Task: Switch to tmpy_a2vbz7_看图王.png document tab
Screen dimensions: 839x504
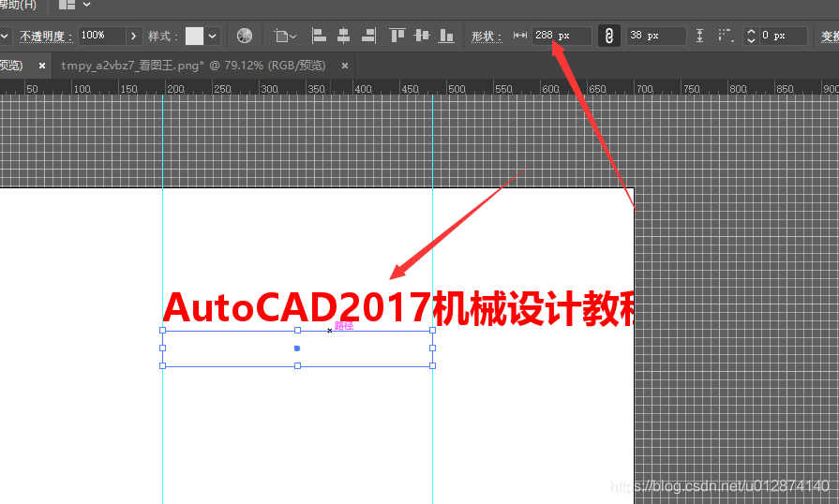Action: click(x=193, y=66)
